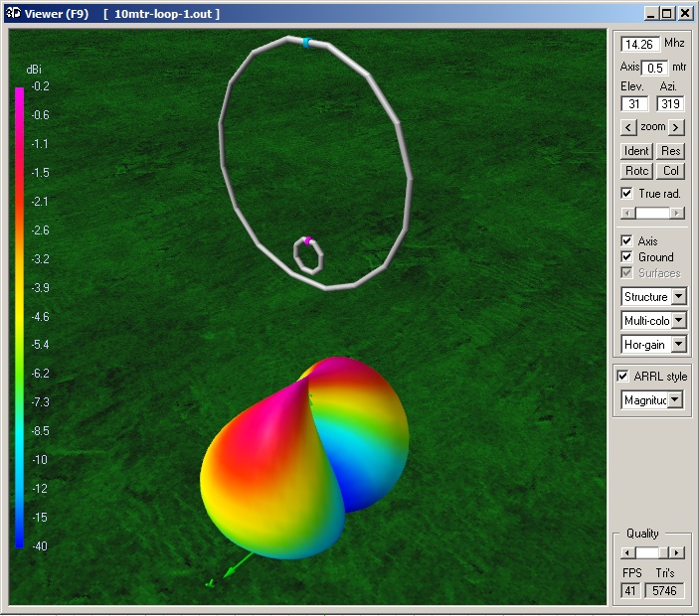Click the 10mtr-loop-1.out title text
Viewport: 699px width, 616px height.
pos(163,14)
